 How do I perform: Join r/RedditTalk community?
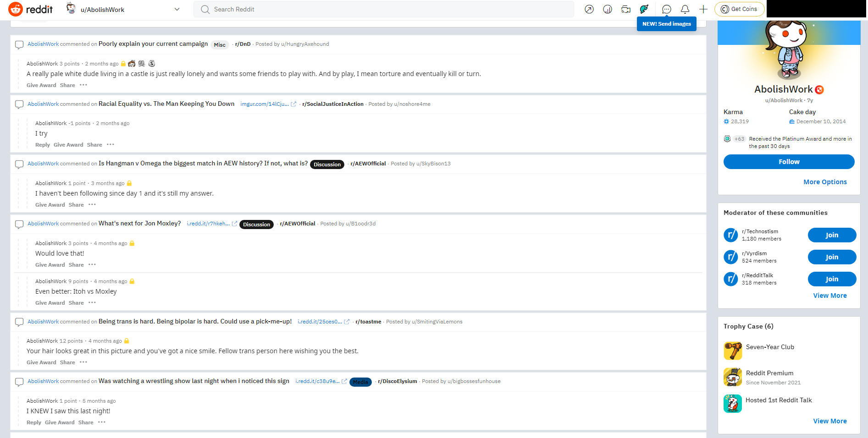point(832,279)
